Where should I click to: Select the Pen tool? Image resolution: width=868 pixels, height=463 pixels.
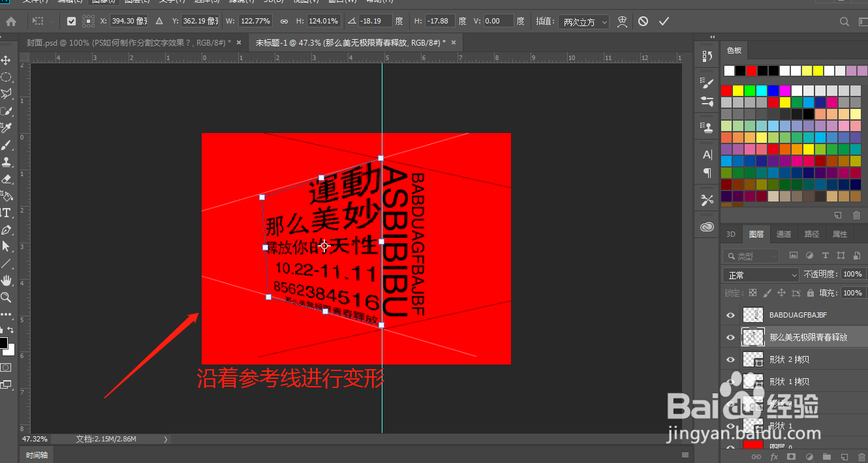(6, 230)
